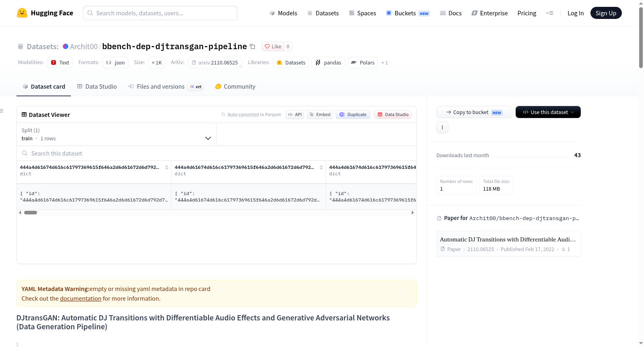Open the Buckets nav item
Viewport: 644px width, 347px height.
(x=408, y=13)
